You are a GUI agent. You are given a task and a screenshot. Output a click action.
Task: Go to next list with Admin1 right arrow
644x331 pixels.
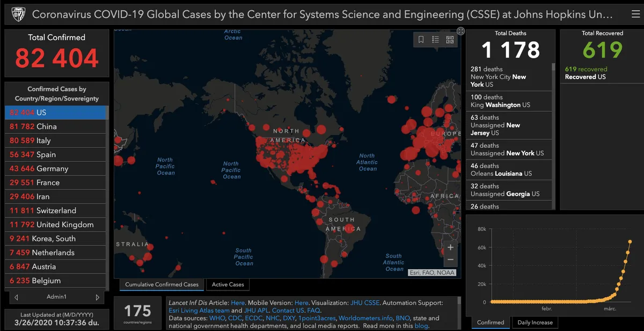coord(97,297)
